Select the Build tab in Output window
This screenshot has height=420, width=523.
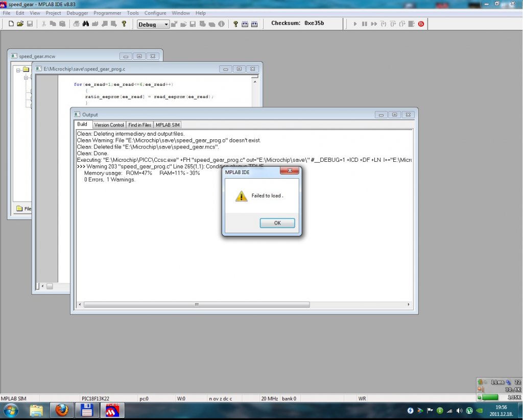[x=82, y=125]
